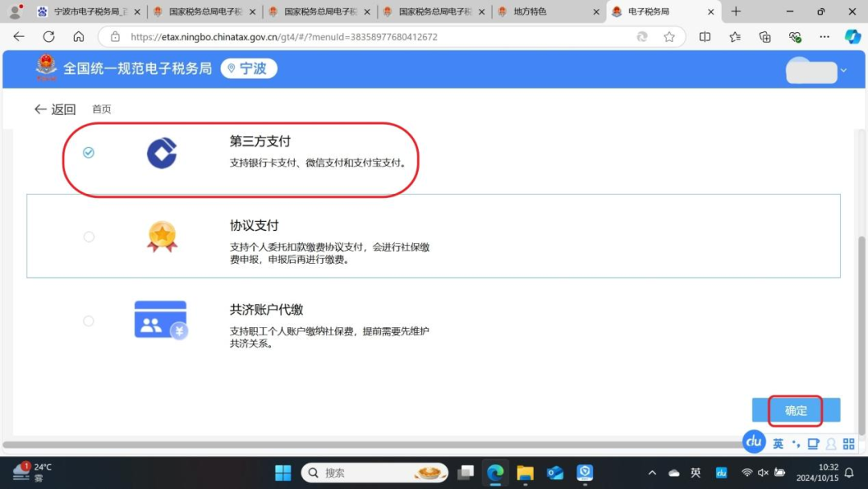Show hidden system tray icons chevron
Image resolution: width=868 pixels, height=489 pixels.
coord(652,473)
